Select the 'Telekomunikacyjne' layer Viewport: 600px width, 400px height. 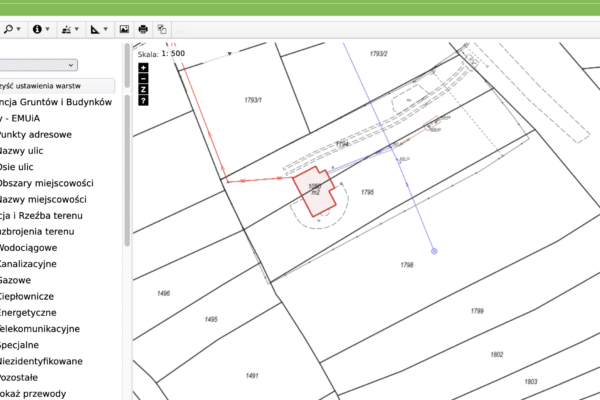coord(40,329)
